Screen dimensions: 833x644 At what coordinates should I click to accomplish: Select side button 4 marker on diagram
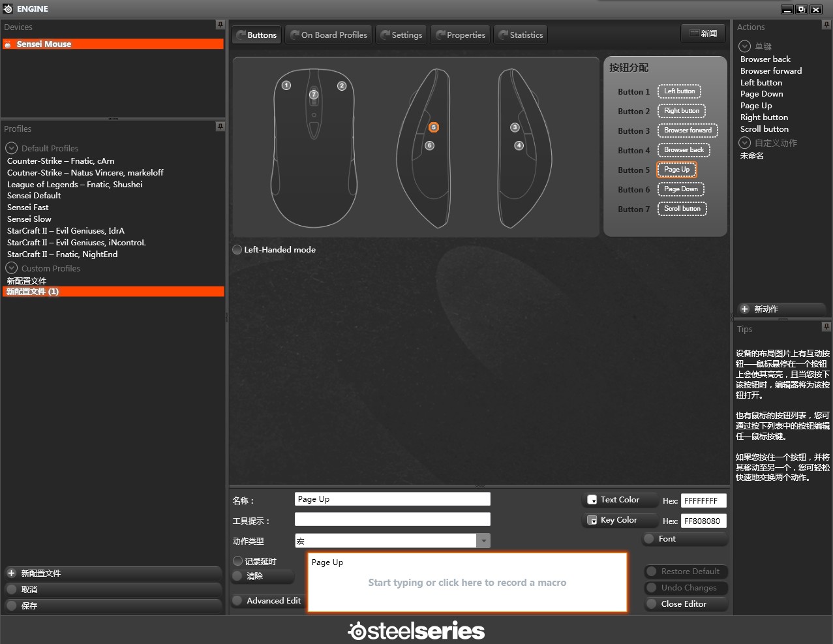point(519,146)
